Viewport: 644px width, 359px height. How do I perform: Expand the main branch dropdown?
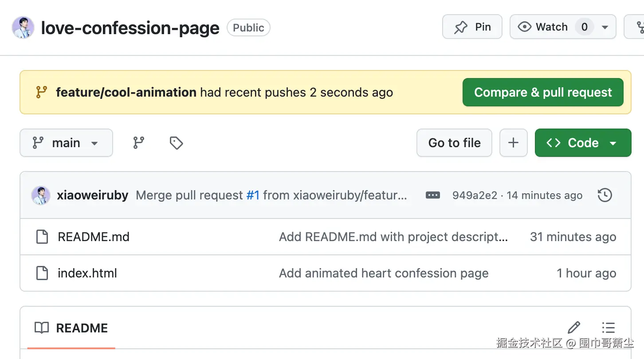pyautogui.click(x=66, y=143)
